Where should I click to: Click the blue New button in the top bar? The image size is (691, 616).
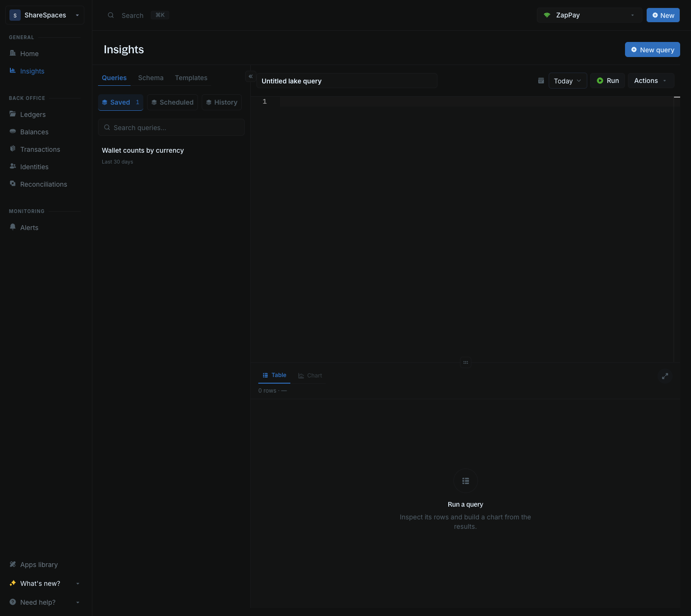coord(663,15)
